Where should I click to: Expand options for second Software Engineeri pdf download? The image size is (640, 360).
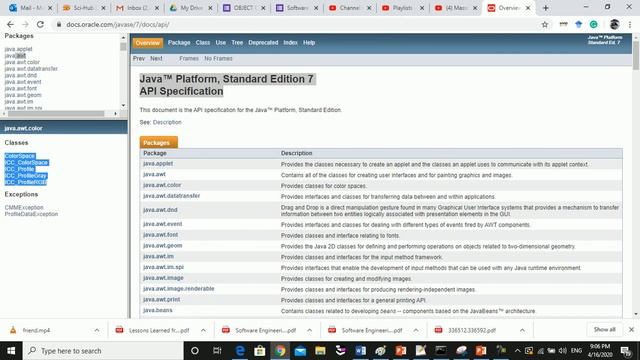pyautogui.click(x=416, y=330)
